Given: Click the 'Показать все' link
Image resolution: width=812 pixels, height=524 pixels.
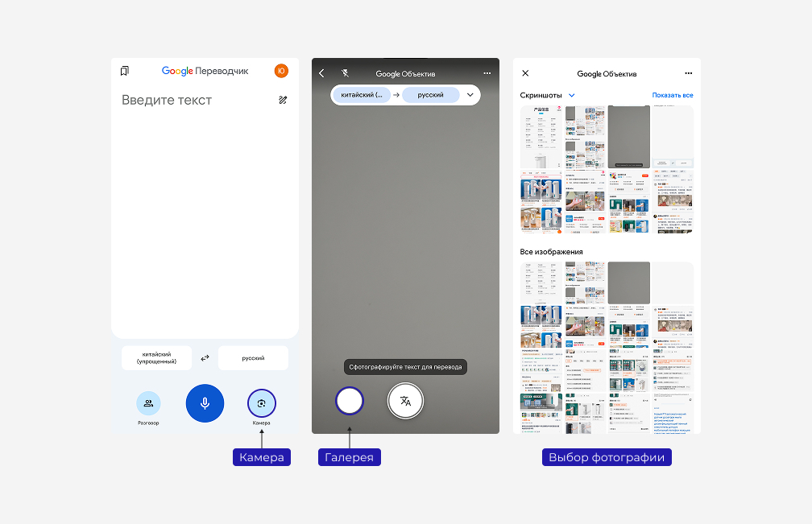Looking at the screenshot, I should 672,95.
